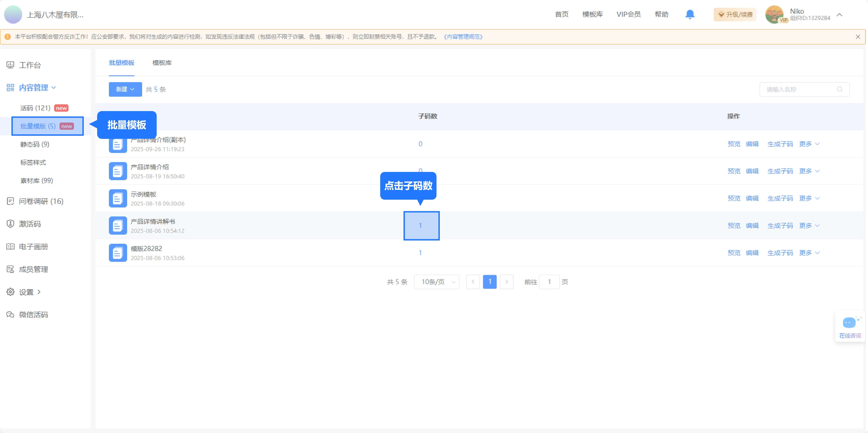Screen dimensions: 868x433
Task: Click the 升级/续费 upgrade button
Action: (735, 15)
